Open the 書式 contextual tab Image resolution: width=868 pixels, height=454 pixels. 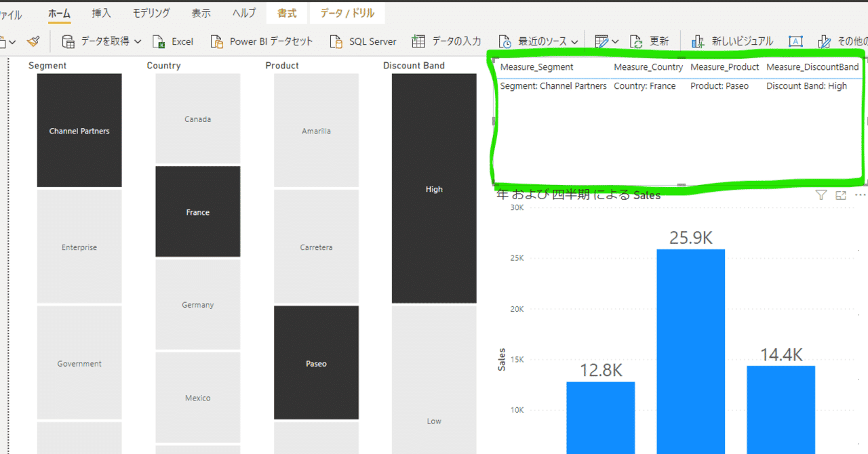coord(287,14)
